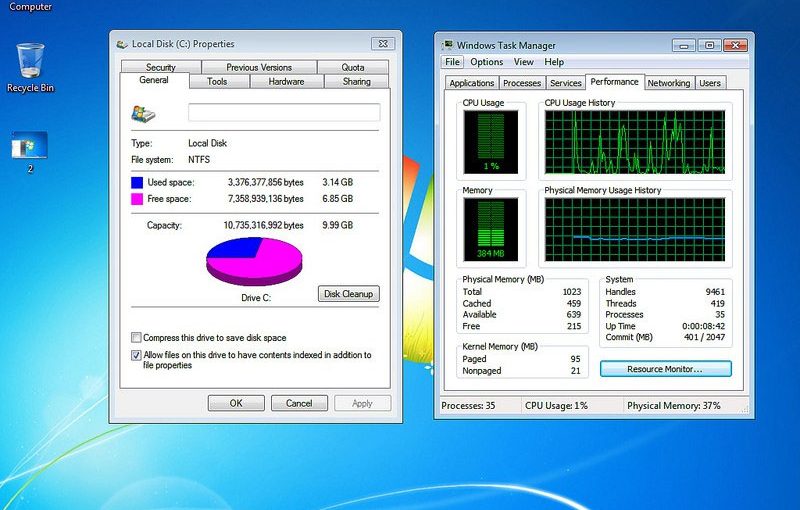Viewport: 800px width, 510px height.
Task: Minimize the Task Manager window
Action: click(x=684, y=45)
